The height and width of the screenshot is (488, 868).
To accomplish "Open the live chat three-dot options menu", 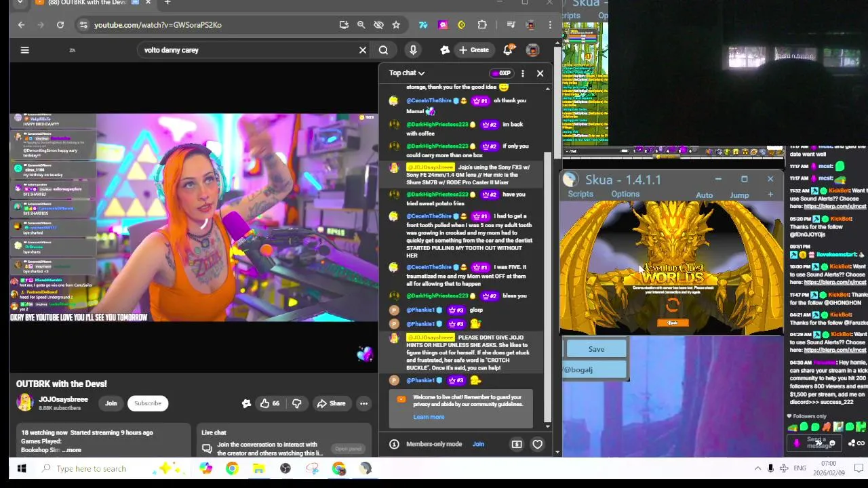I will click(523, 73).
